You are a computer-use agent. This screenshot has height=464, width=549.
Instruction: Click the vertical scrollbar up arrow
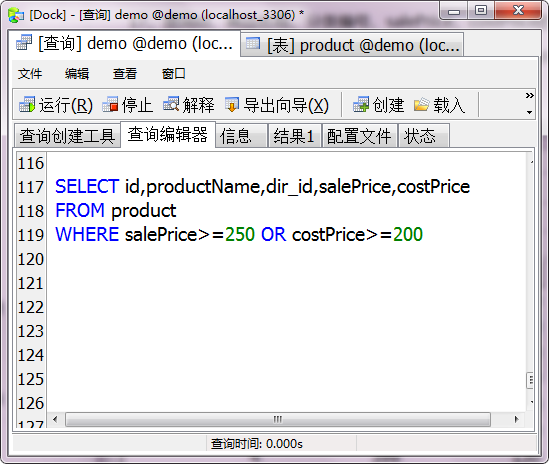[531, 162]
